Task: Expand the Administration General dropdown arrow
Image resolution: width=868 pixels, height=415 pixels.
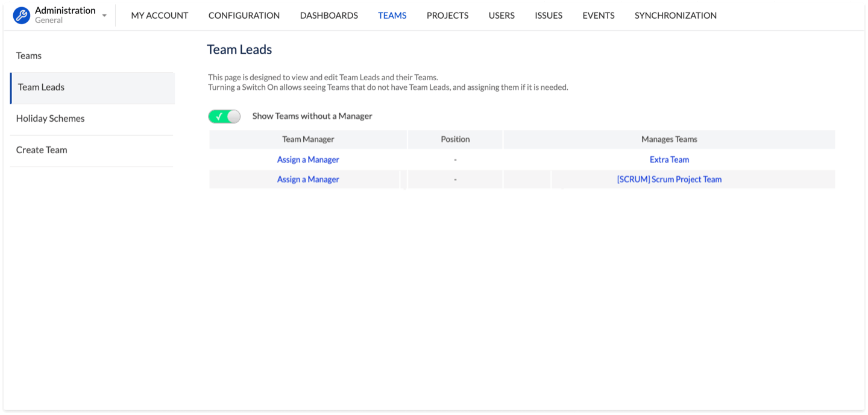Action: point(104,16)
